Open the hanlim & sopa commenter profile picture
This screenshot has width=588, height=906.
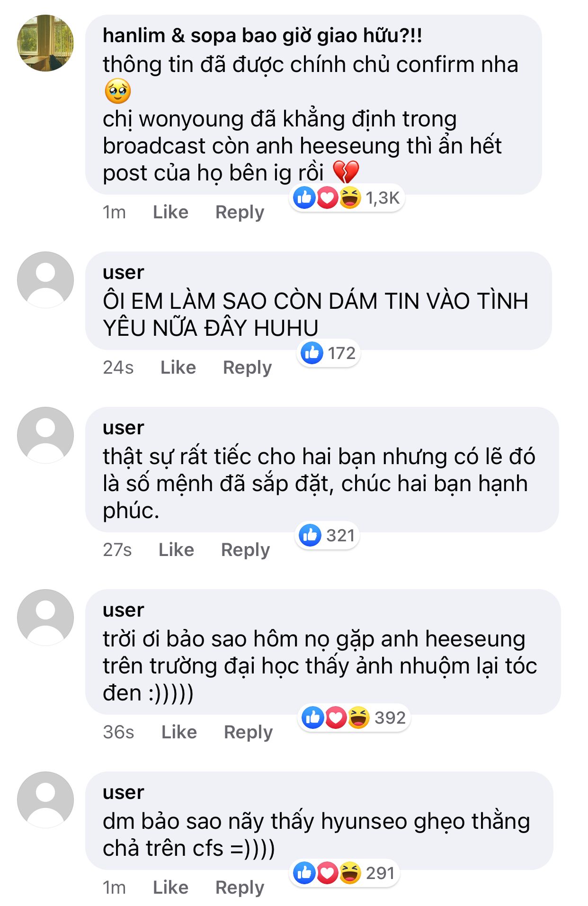45,43
